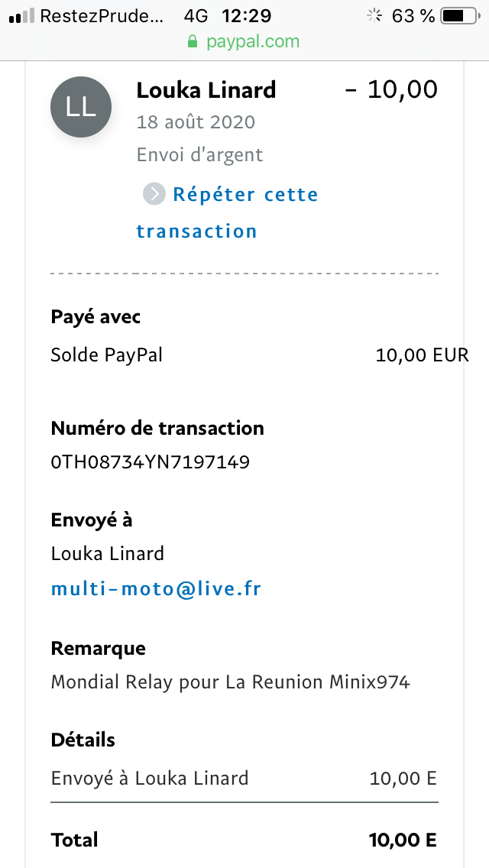Select the Louka Linard header name
The height and width of the screenshot is (868, 489).
point(206,89)
